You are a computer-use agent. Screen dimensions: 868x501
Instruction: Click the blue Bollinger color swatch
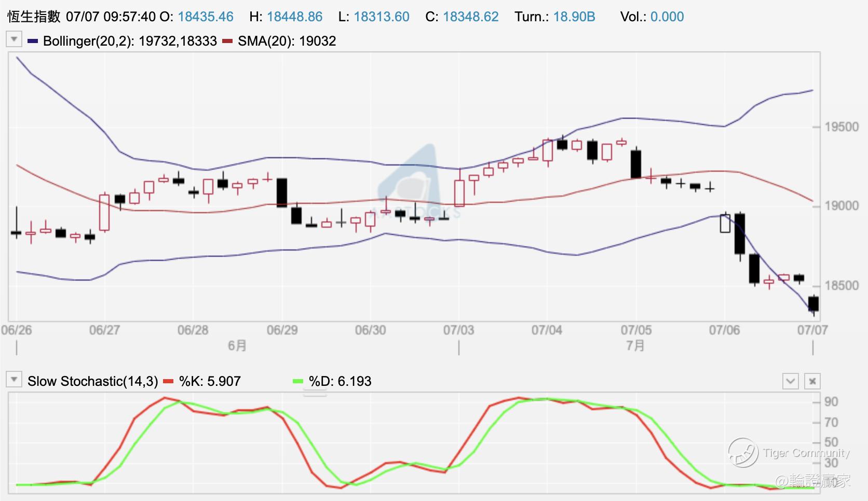33,41
